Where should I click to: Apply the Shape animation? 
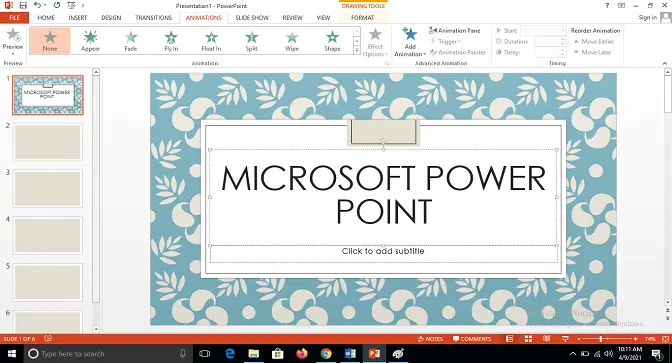pos(332,41)
